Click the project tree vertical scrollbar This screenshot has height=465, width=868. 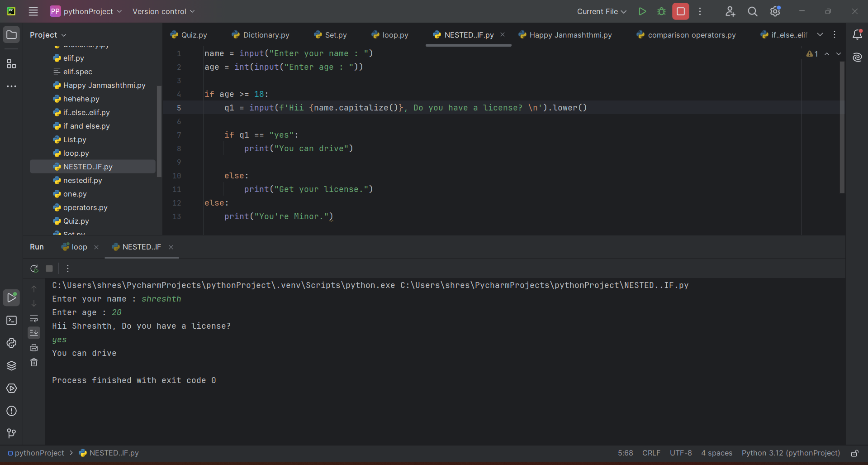coord(159,131)
